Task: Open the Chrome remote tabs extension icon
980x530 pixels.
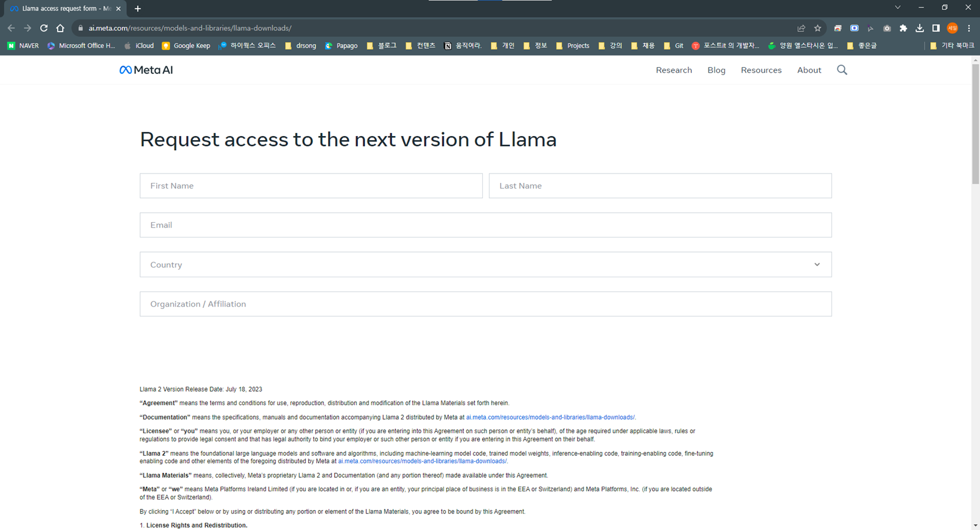Action: tap(838, 28)
